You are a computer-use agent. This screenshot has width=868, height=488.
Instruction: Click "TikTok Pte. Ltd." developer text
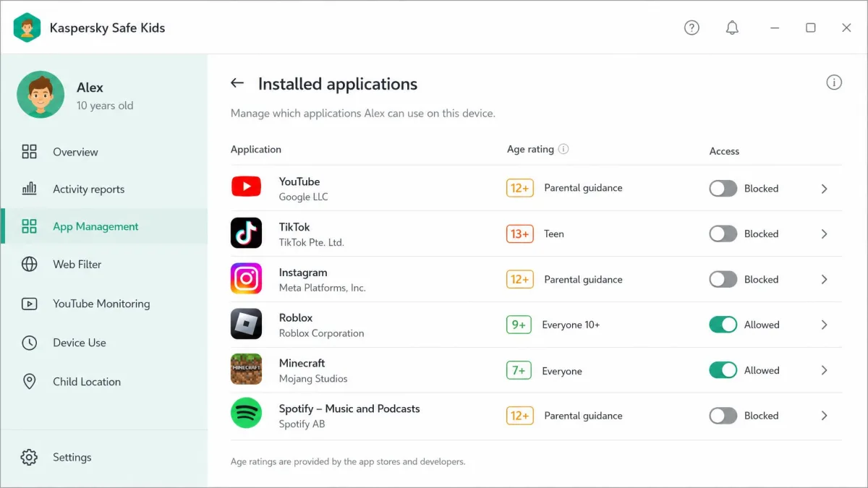(312, 242)
